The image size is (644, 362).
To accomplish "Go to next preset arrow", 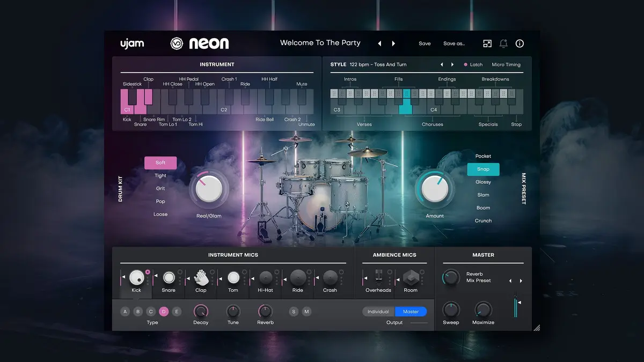I will pyautogui.click(x=393, y=43).
